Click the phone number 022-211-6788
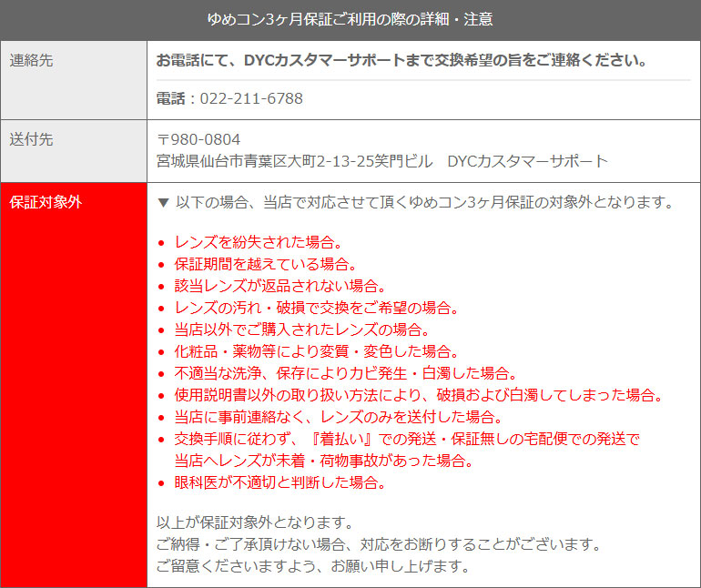 [250, 98]
